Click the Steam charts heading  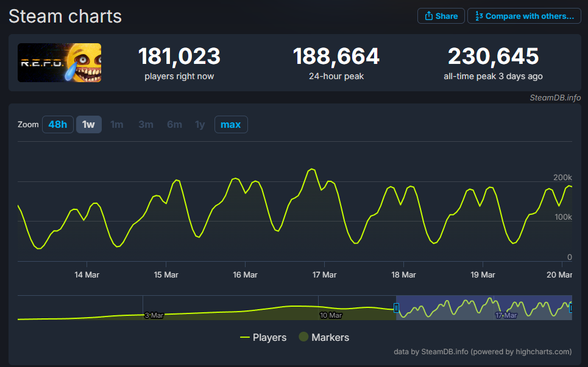[65, 16]
